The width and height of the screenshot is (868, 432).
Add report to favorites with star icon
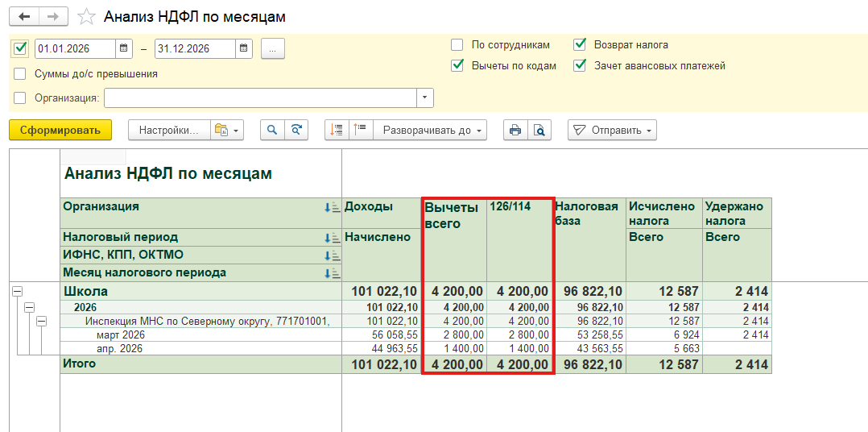point(86,17)
